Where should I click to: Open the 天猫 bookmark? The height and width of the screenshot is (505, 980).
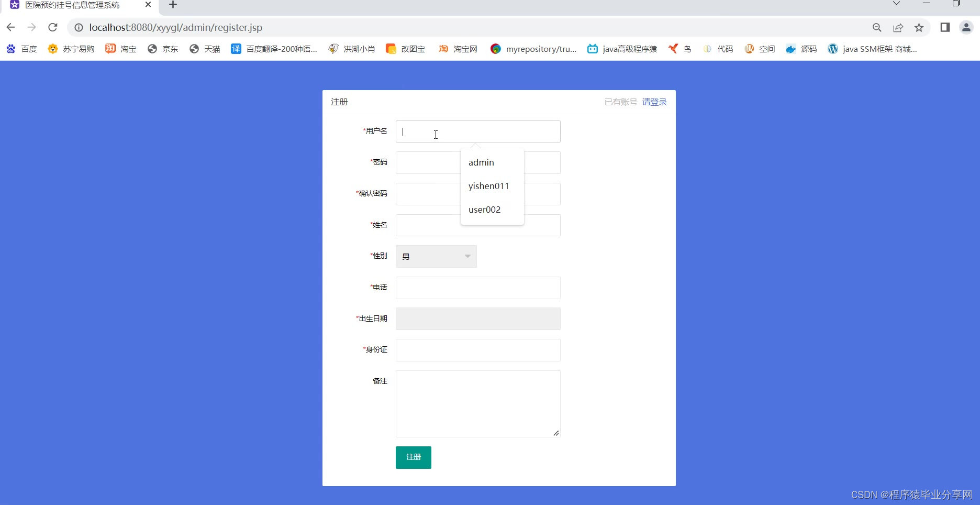coord(205,49)
